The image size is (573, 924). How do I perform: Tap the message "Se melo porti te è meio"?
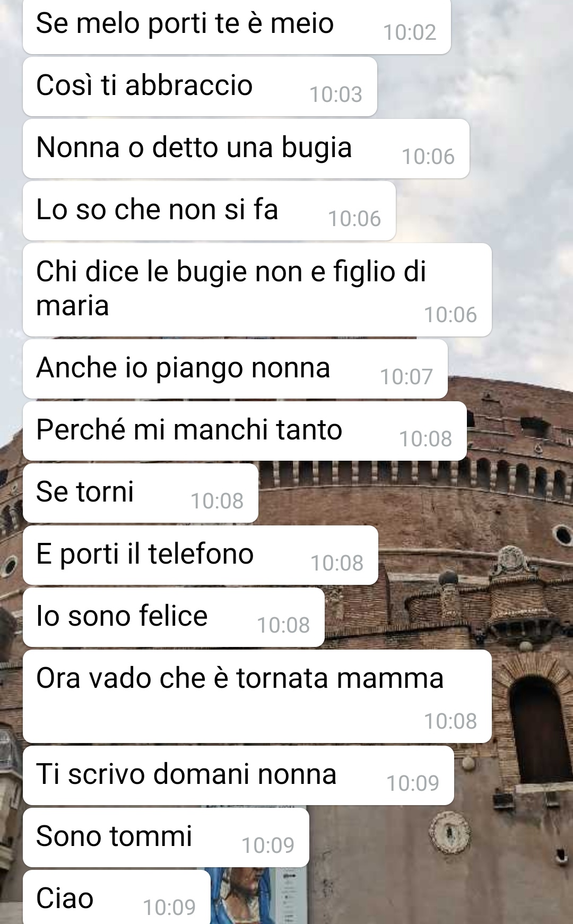point(237,25)
